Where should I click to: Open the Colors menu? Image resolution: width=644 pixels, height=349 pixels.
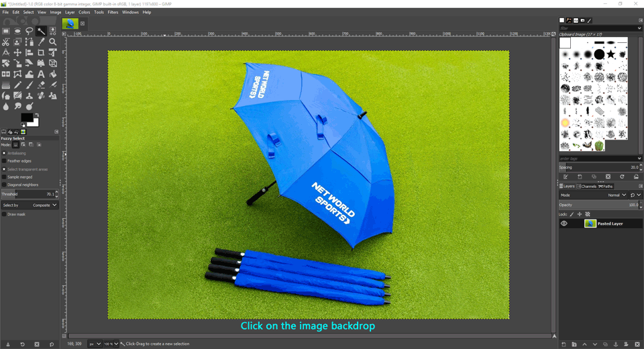pos(85,12)
